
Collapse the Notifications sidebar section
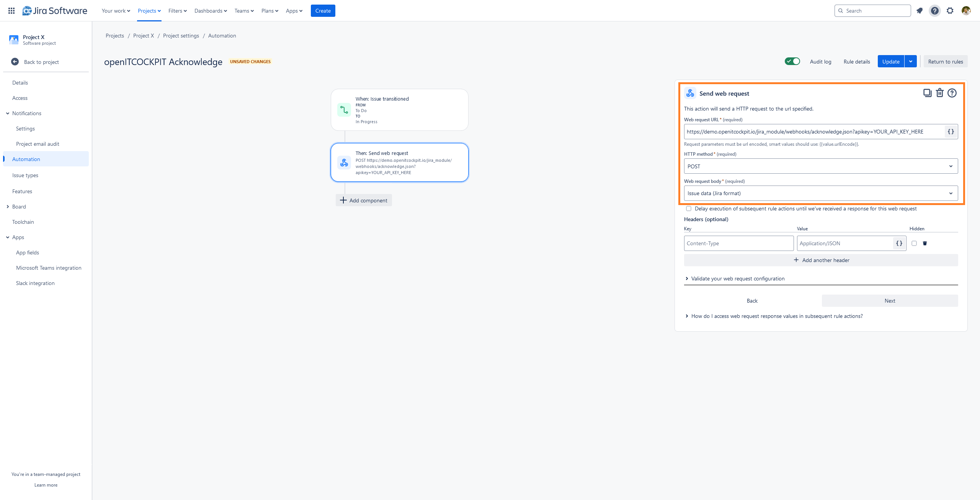pos(8,113)
